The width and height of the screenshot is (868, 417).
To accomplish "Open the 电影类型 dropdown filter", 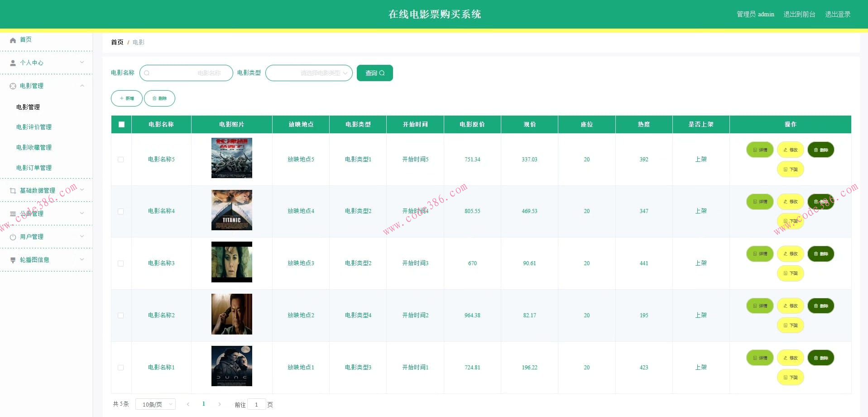I will (x=309, y=73).
